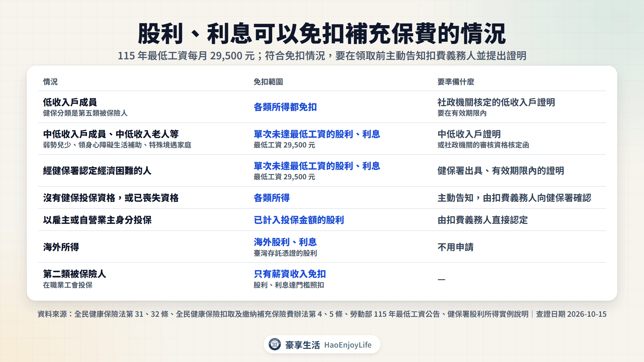Click the 情況 column header
This screenshot has width=644, height=362.
50,82
